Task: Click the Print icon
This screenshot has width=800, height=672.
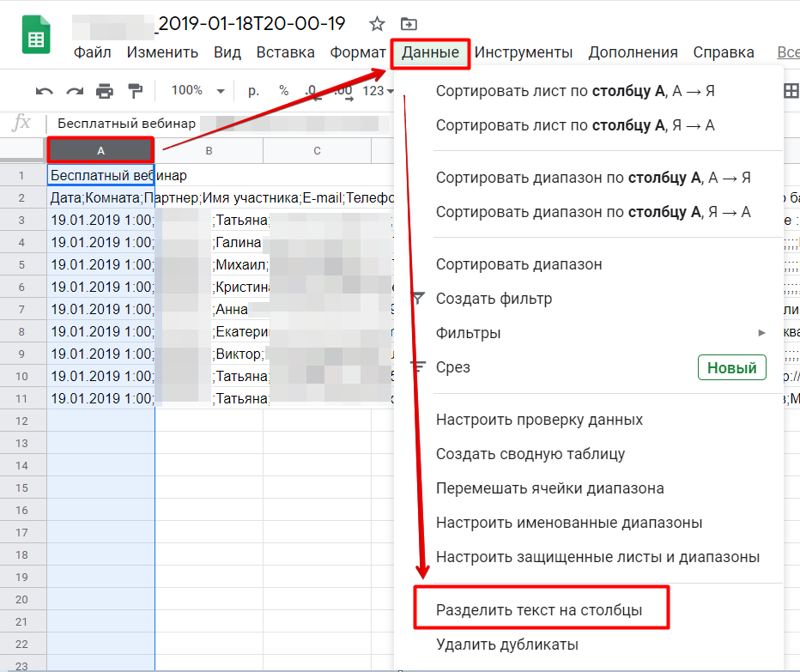Action: click(105, 91)
